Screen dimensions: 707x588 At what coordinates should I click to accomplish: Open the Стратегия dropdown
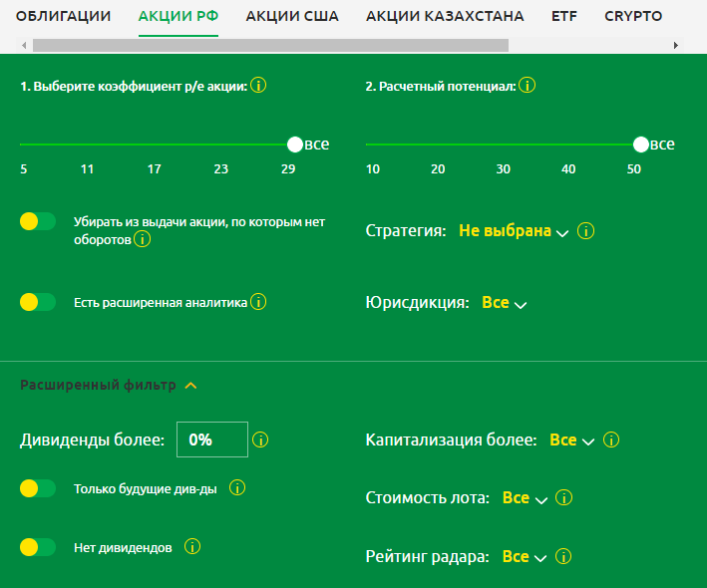pos(513,231)
